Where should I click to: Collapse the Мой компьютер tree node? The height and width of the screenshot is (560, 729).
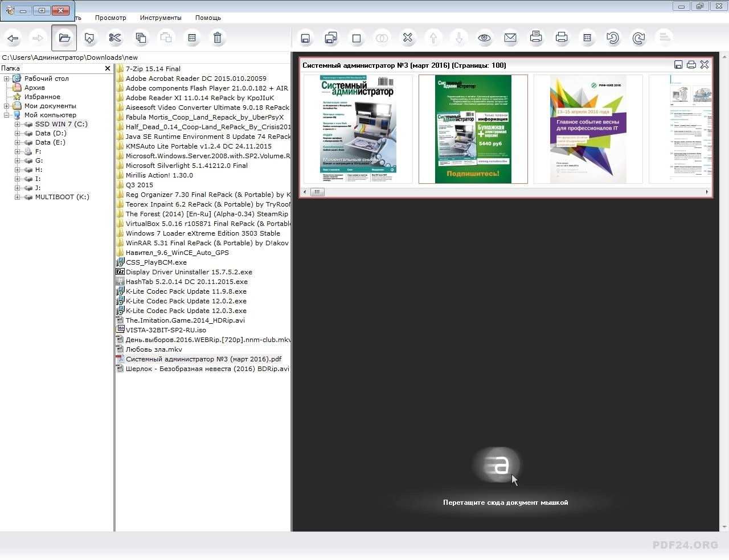[x=7, y=115]
